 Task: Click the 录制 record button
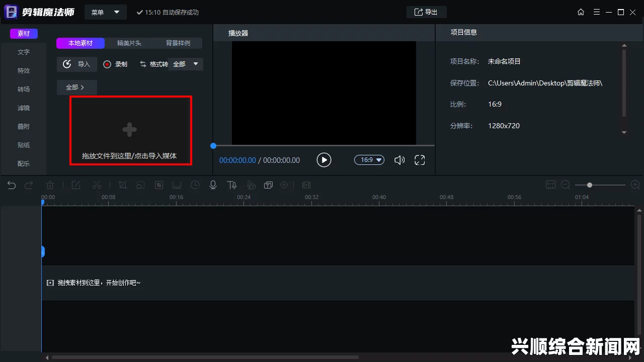[115, 64]
